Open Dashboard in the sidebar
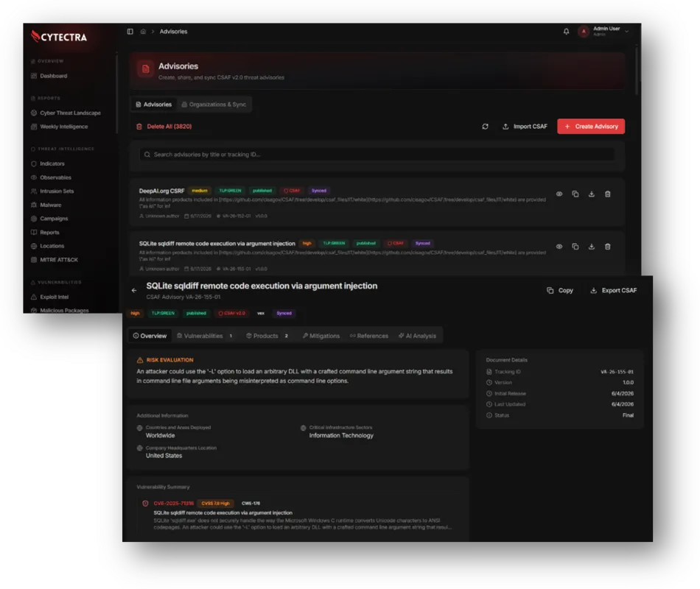 click(x=49, y=76)
